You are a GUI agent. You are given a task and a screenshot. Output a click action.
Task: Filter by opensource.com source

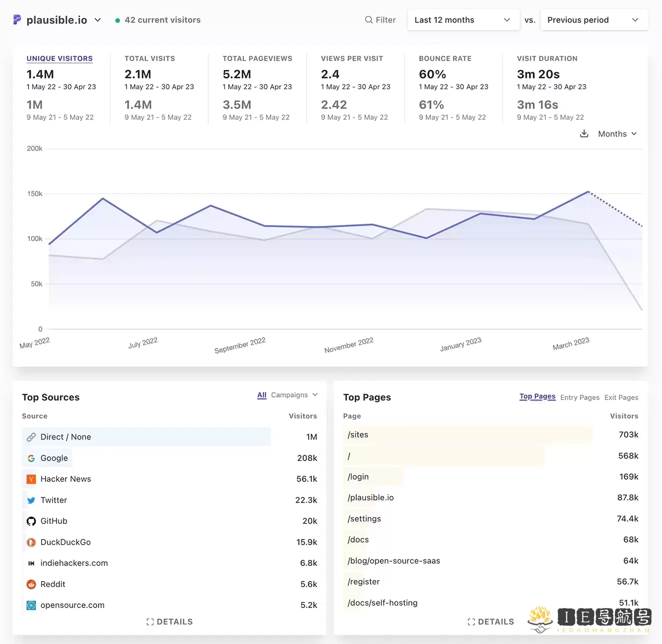[x=73, y=605]
